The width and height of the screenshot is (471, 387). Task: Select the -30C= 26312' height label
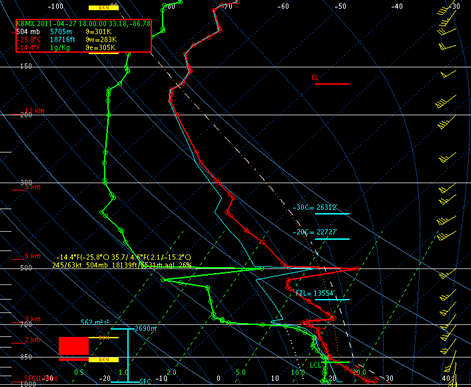315,207
